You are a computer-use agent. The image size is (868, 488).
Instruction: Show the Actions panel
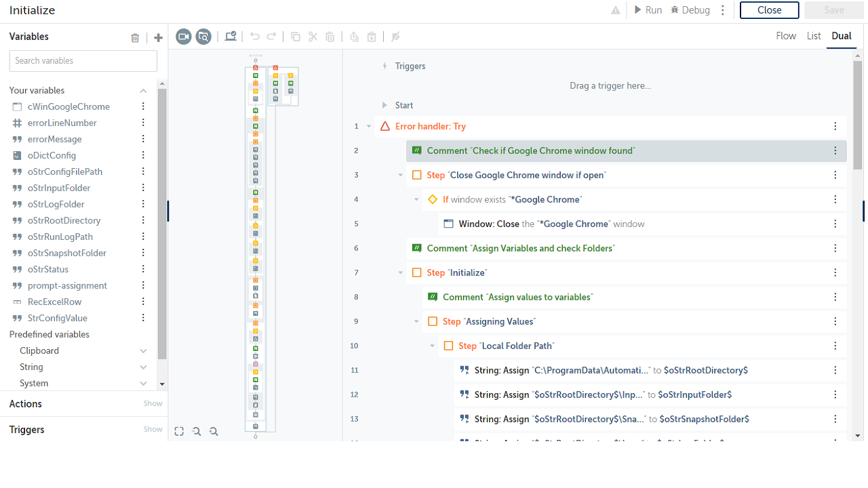pos(153,403)
